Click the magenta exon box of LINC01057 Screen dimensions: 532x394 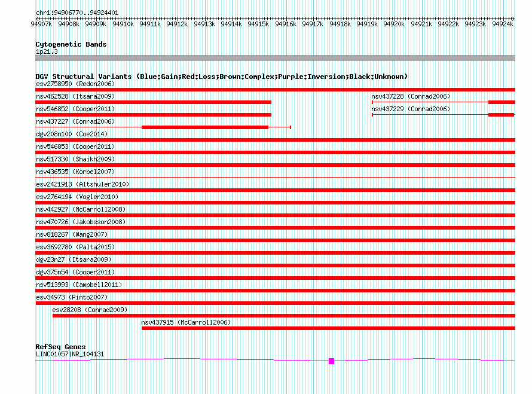[x=332, y=361]
